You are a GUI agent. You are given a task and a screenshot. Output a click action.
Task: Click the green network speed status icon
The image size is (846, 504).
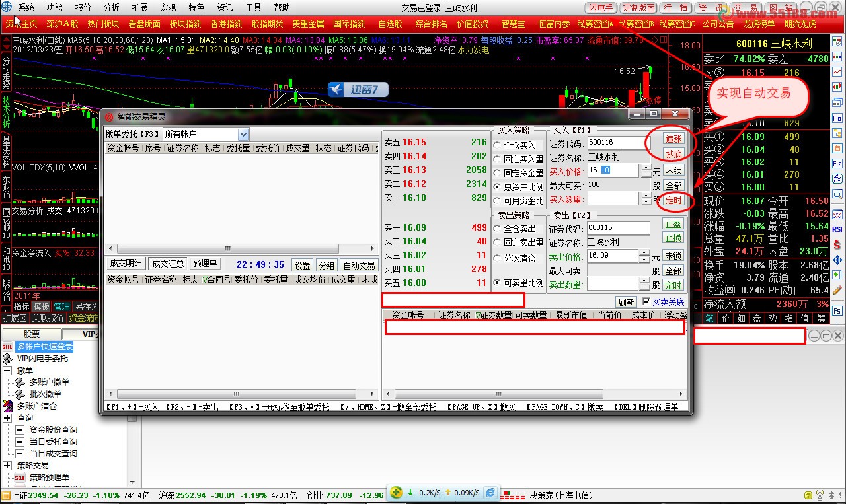tap(396, 492)
